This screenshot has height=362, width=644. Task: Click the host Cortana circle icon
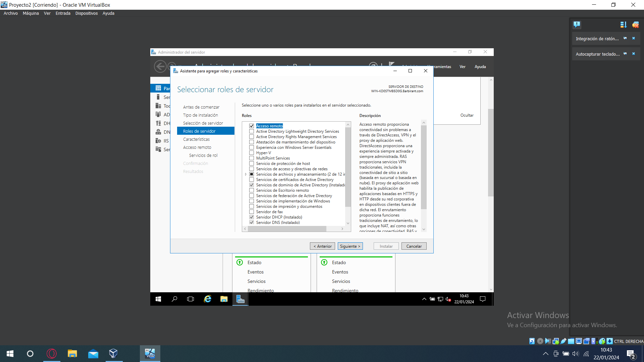(x=30, y=354)
